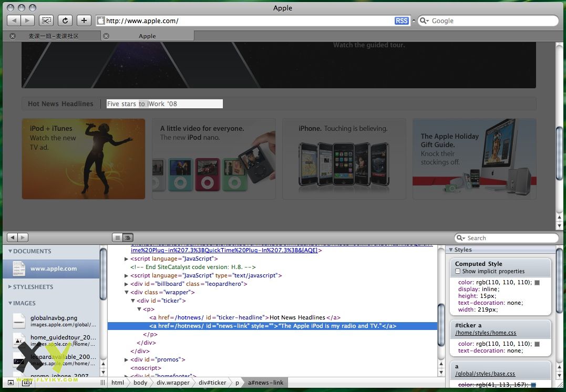Image resolution: width=566 pixels, height=392 pixels.
Task: Reload the Apple page
Action: [x=65, y=20]
